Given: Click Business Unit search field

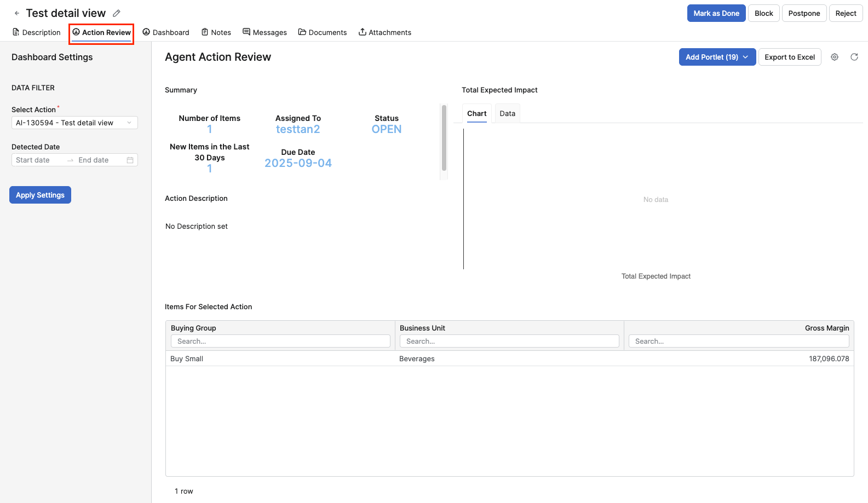Looking at the screenshot, I should [x=509, y=341].
